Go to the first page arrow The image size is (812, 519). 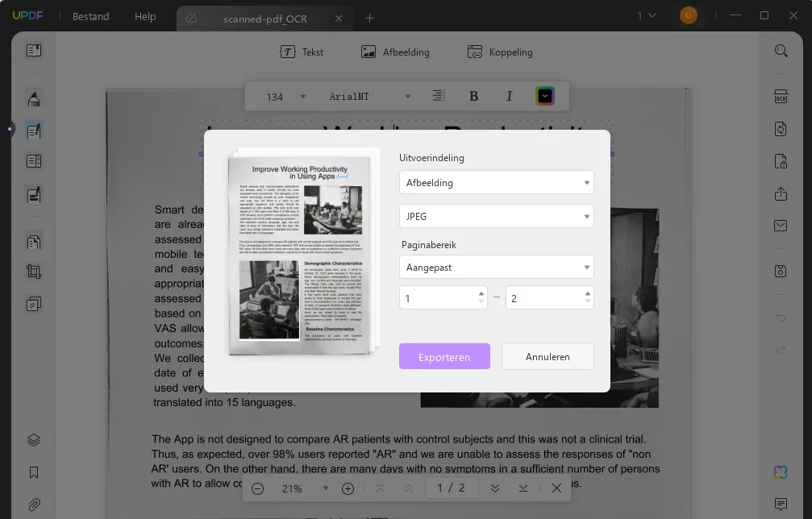point(381,488)
